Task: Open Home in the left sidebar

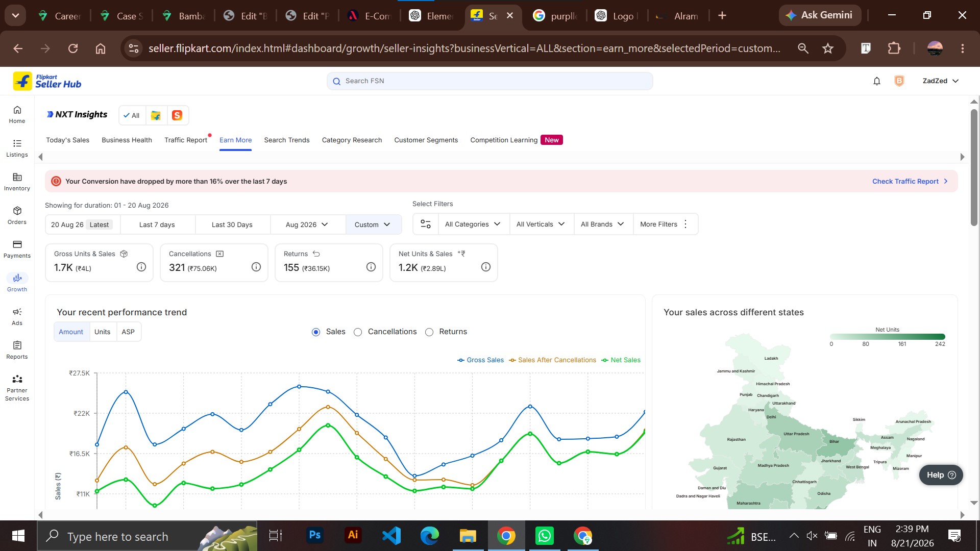Action: pos(17,115)
